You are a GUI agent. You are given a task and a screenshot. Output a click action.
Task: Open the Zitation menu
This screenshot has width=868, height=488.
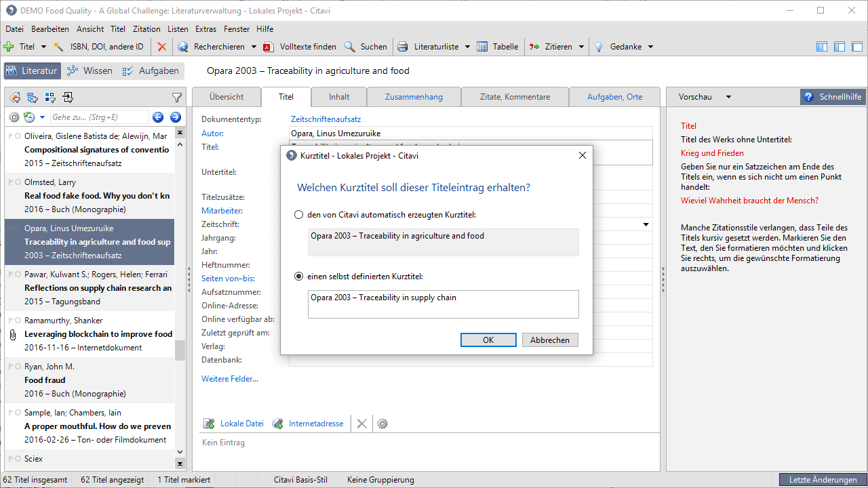146,29
